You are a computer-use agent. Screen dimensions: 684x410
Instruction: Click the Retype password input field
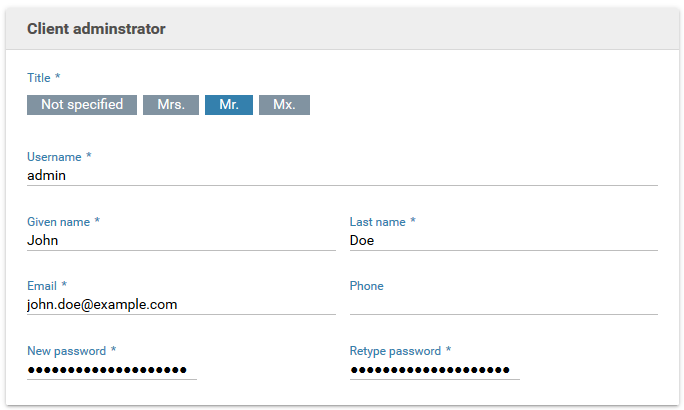[434, 369]
